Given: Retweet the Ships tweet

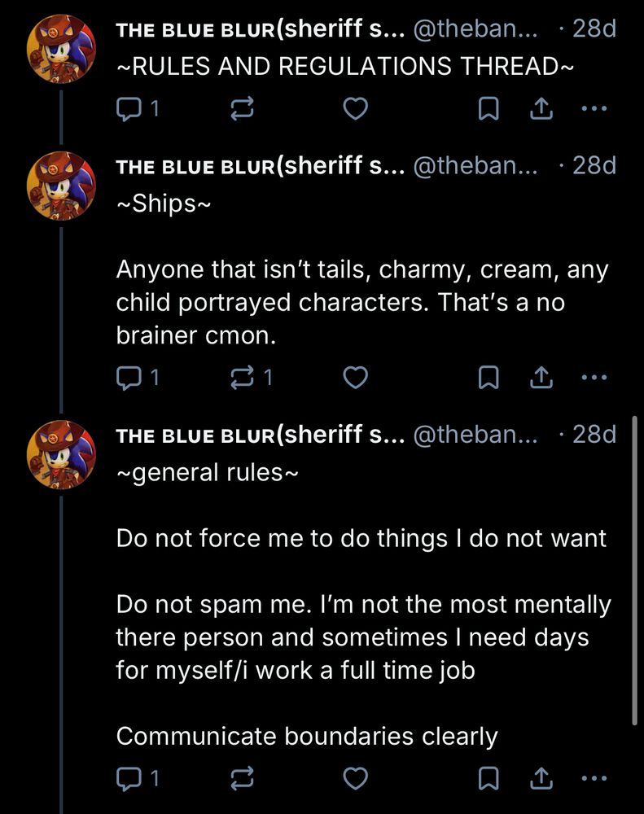Looking at the screenshot, I should 242,377.
